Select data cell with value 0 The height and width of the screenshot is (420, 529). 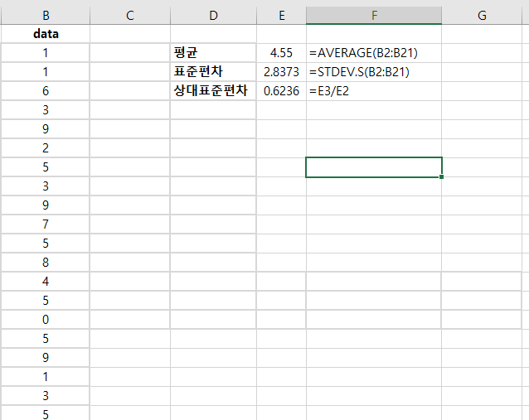46,319
